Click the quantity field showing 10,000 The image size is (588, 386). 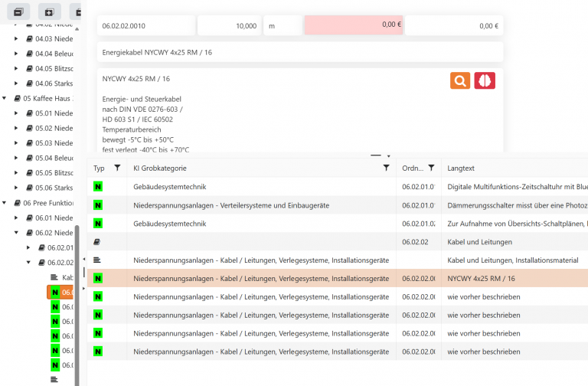(x=229, y=25)
